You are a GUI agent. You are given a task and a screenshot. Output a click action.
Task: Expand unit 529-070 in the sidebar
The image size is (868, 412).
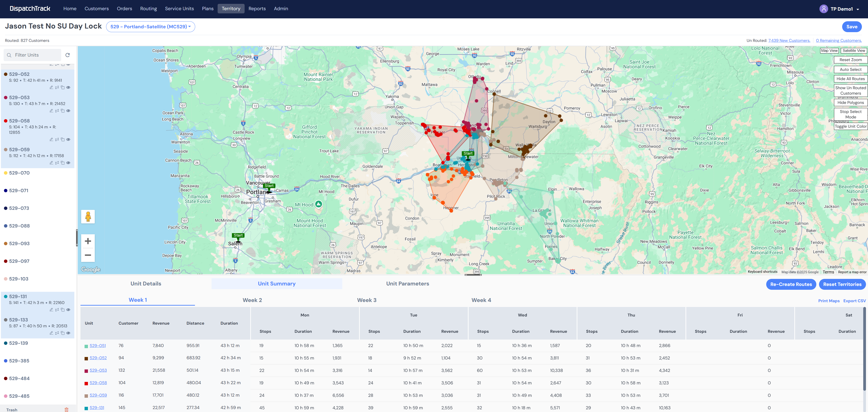(x=19, y=173)
